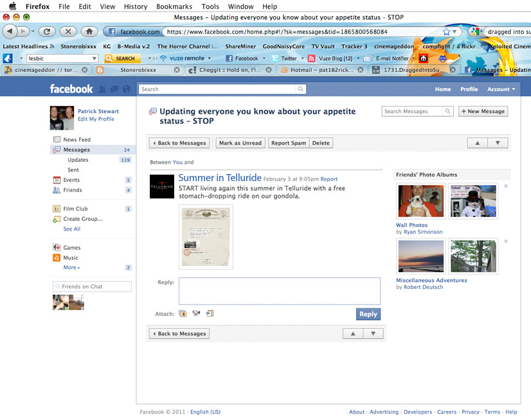531x420 pixels.
Task: Click the Friends on Chat search field
Action: coord(92,286)
